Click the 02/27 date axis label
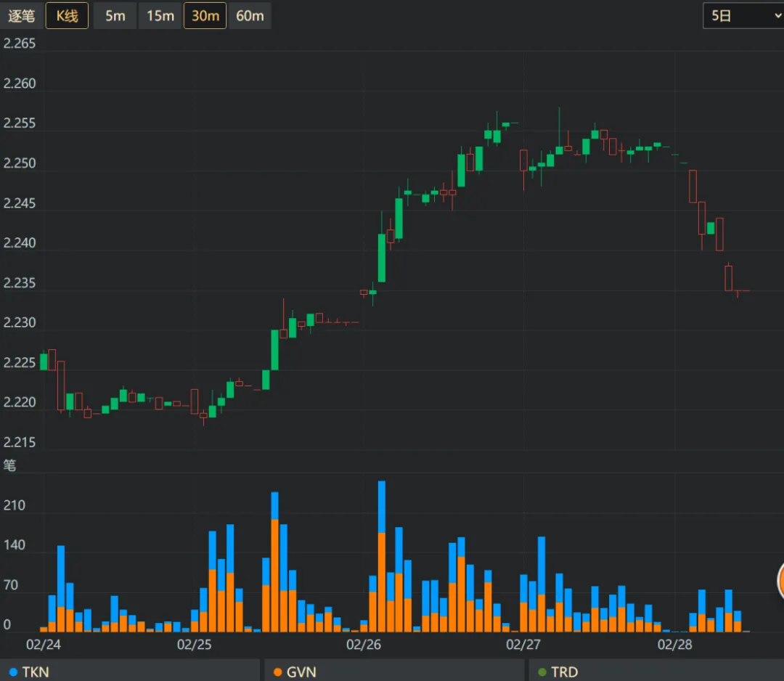Screen dimensions: 784x681 [x=523, y=644]
